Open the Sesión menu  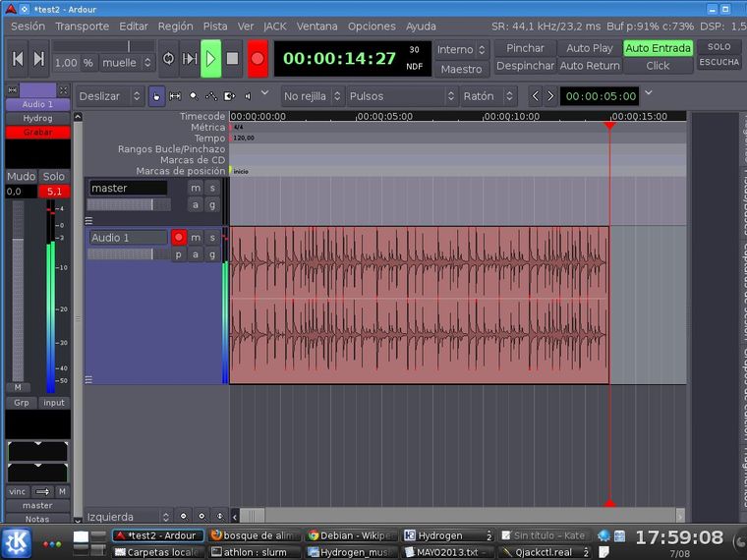click(x=29, y=27)
